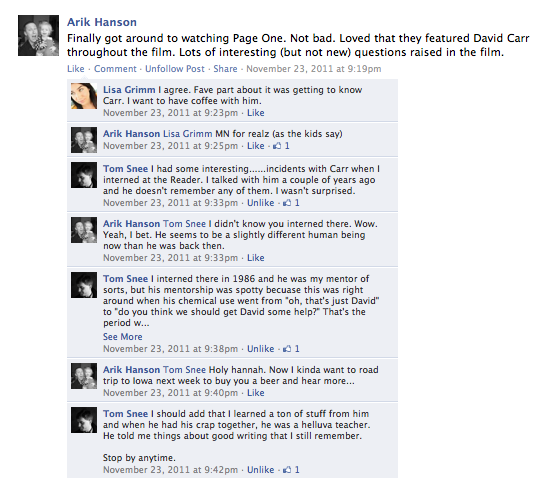Click Comment link under the main post

(115, 69)
